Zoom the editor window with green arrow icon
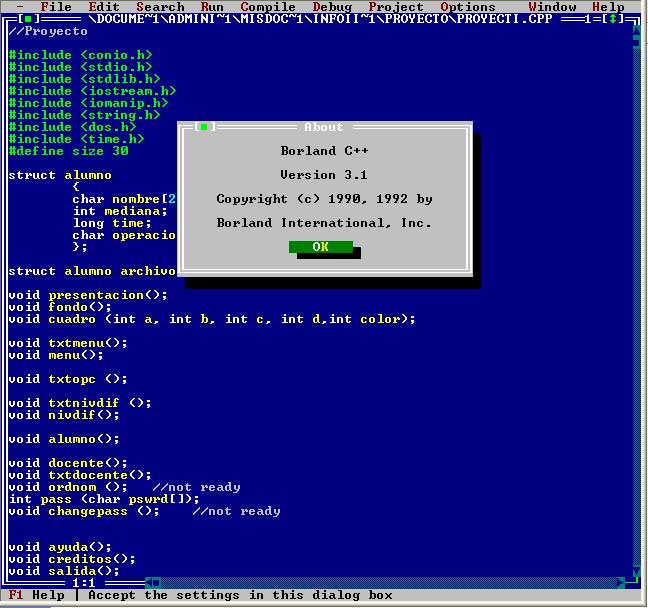 613,19
